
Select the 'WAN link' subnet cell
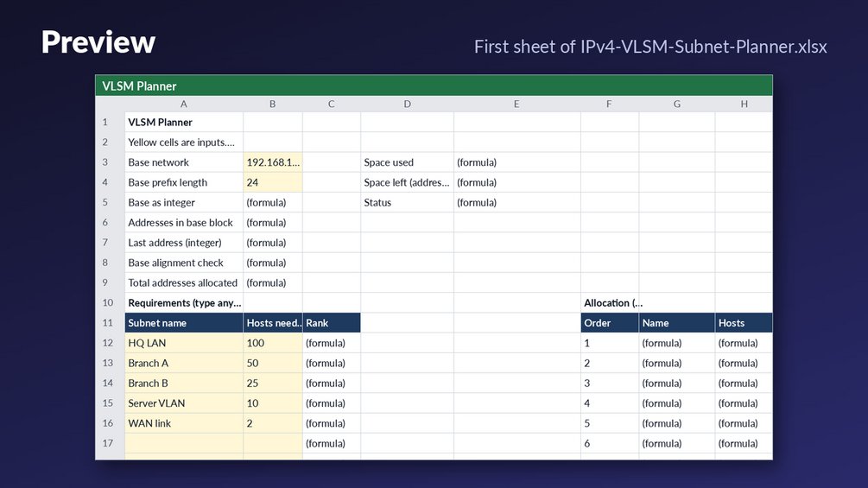click(x=184, y=423)
